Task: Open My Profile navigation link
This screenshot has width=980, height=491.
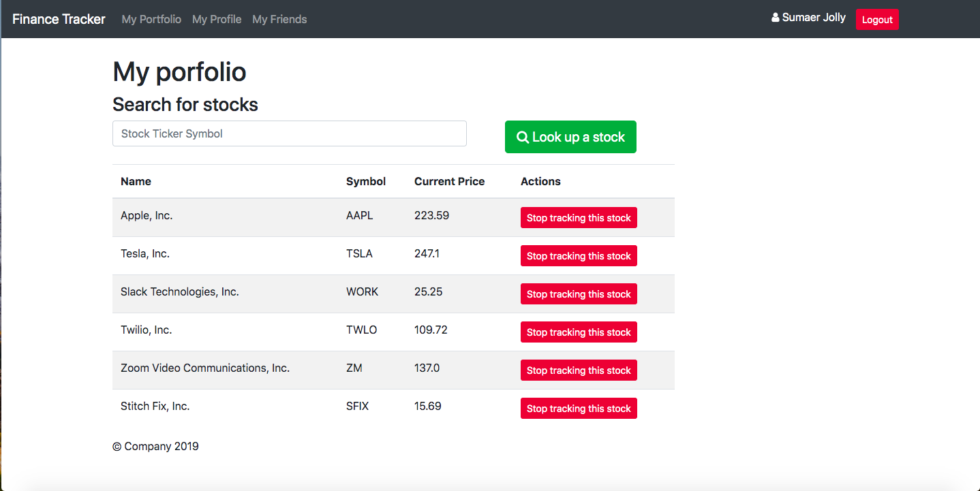Action: [217, 19]
